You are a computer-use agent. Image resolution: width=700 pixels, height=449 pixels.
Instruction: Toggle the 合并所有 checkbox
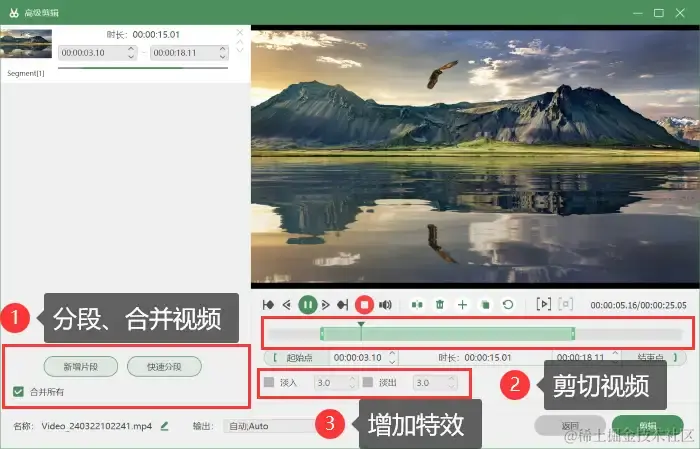[x=18, y=392]
